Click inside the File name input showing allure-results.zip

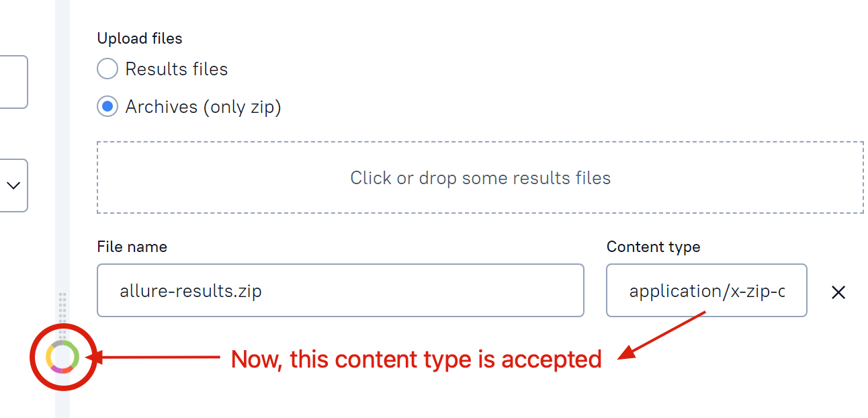click(340, 290)
